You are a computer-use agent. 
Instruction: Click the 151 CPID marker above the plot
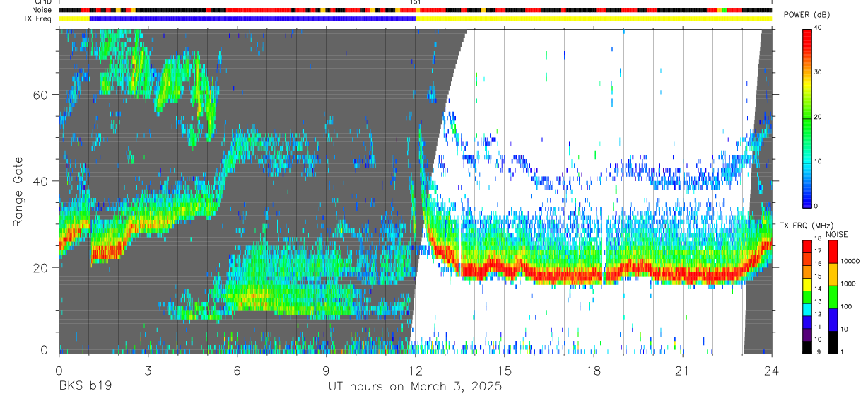point(416,2)
